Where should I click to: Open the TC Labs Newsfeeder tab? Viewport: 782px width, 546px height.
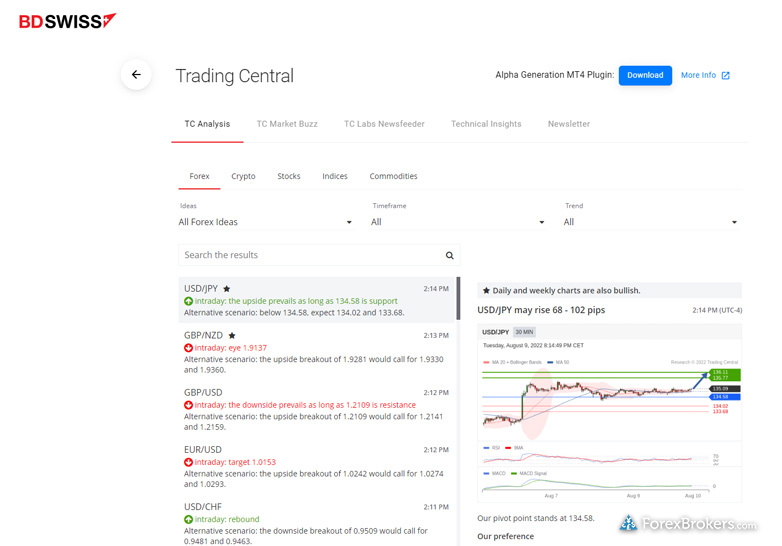pyautogui.click(x=384, y=124)
